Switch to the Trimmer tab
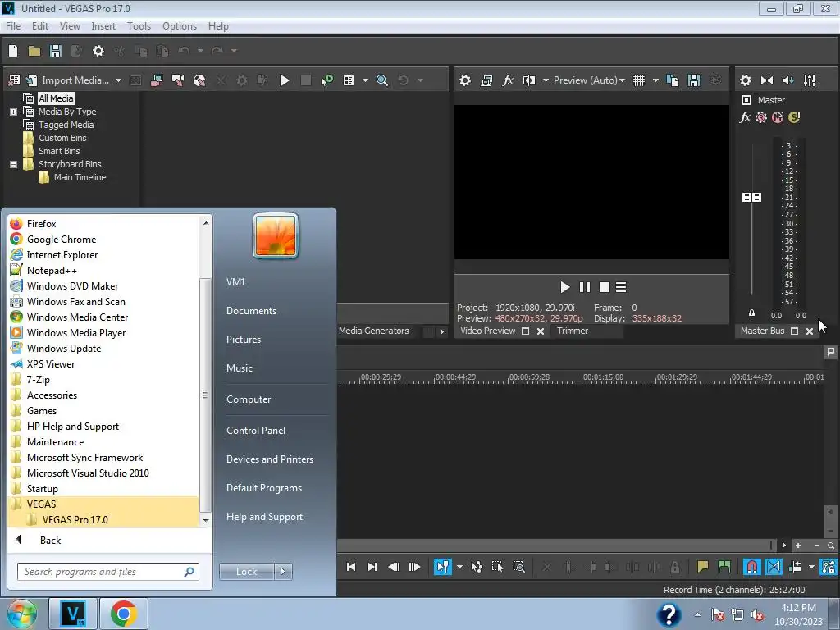The width and height of the screenshot is (840, 630). point(572,331)
